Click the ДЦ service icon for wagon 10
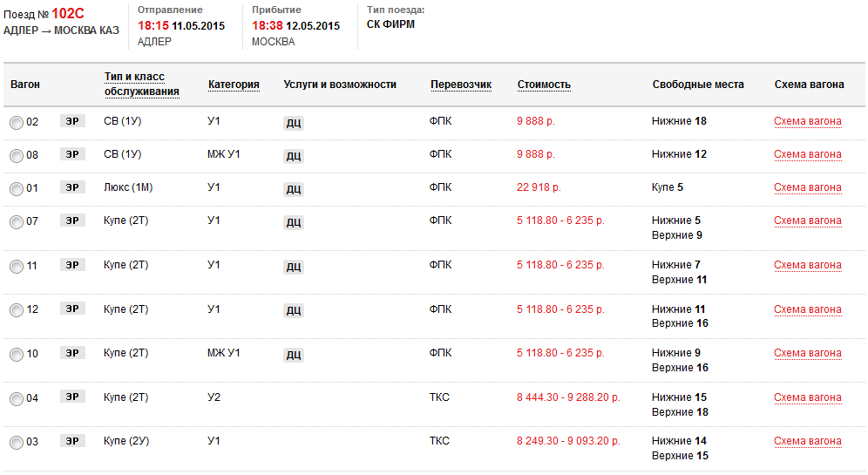Viewport: 868px width, 475px height. pyautogui.click(x=294, y=355)
